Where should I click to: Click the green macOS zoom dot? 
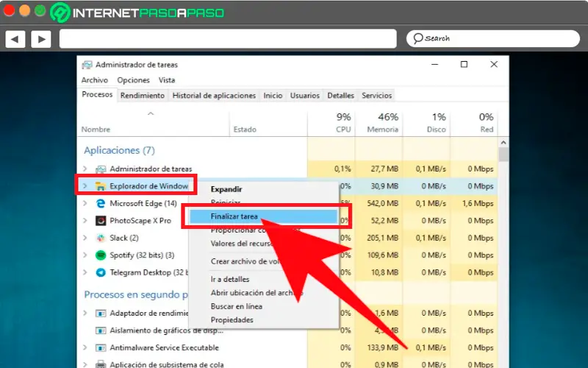coord(40,10)
